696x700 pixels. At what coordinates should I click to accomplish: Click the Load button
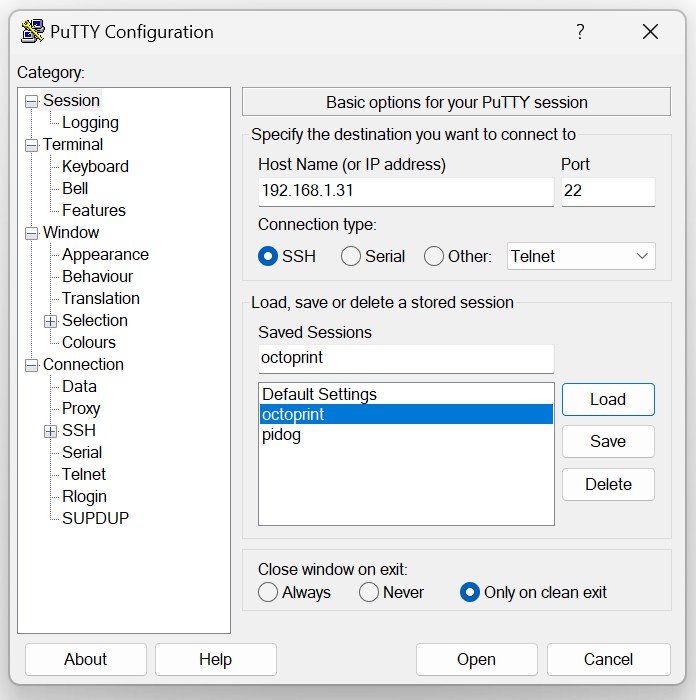(608, 399)
